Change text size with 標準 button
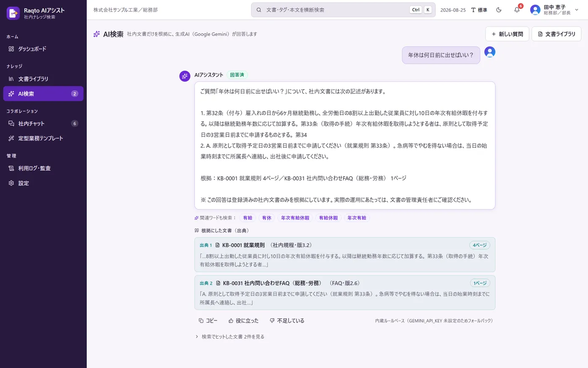This screenshot has width=588, height=368. (x=479, y=10)
